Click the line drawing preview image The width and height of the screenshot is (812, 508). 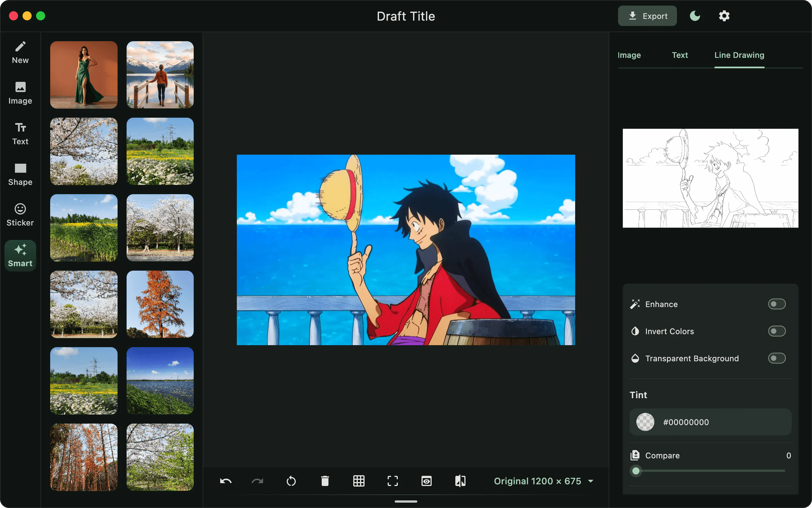[x=710, y=178]
